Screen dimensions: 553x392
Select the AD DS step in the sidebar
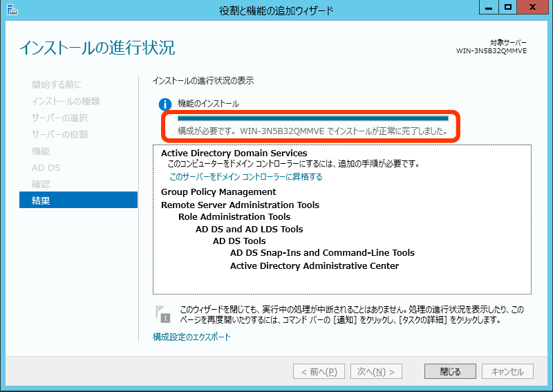(46, 167)
